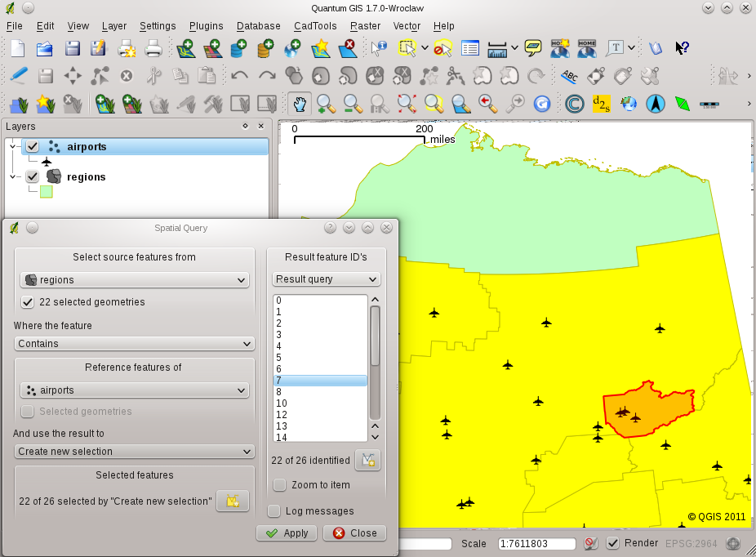Screen dimensions: 756x557
Task: Click the create layer button beside selected features
Action: pos(233,501)
